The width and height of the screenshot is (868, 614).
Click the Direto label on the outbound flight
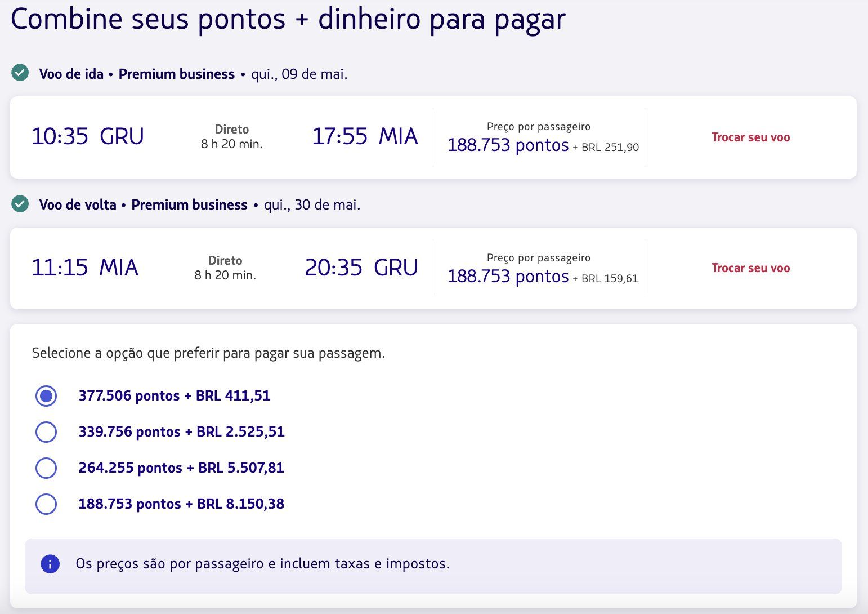pos(232,130)
